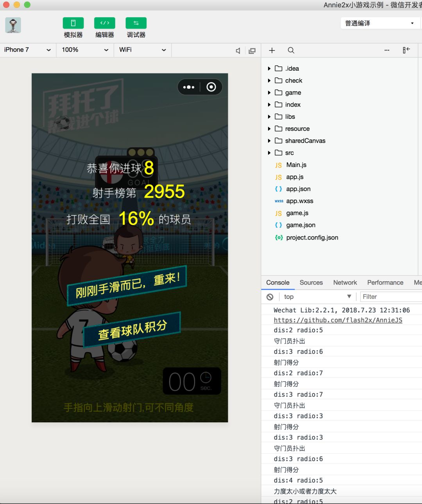The image size is (422, 504).
Task: Tap the 查看球队积分 team score button
Action: pyautogui.click(x=132, y=329)
